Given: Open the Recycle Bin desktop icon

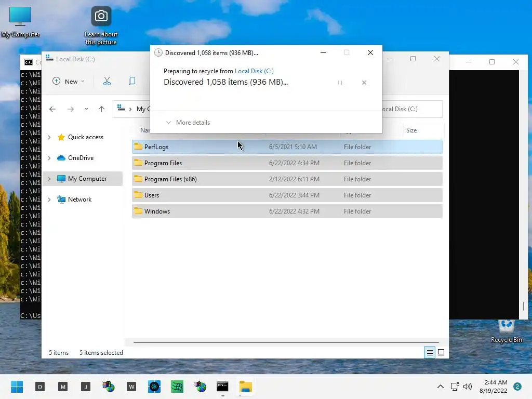Looking at the screenshot, I should [x=506, y=331].
